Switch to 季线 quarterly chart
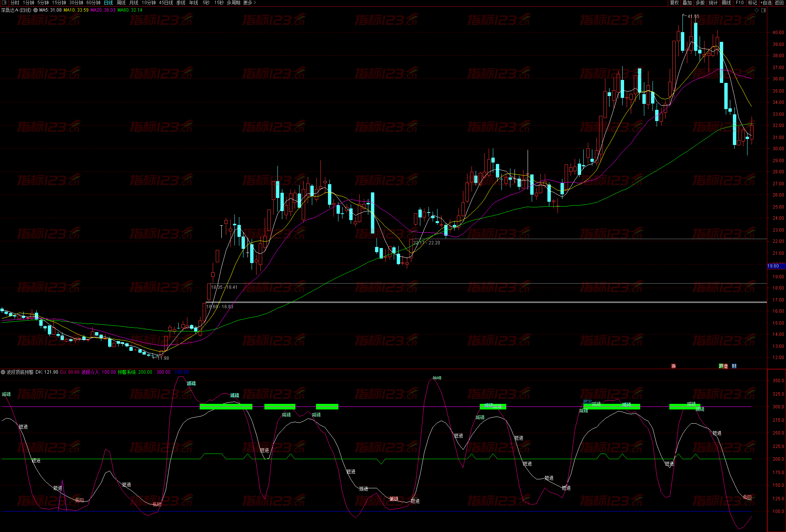This screenshot has width=786, height=532. pyautogui.click(x=181, y=3)
